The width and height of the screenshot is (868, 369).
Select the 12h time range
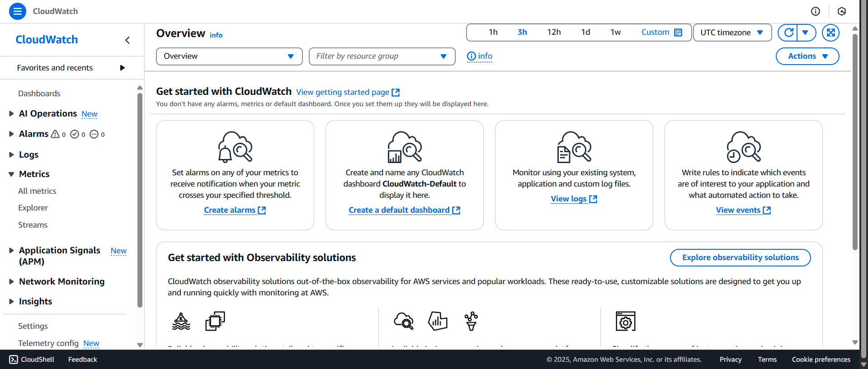pos(554,33)
